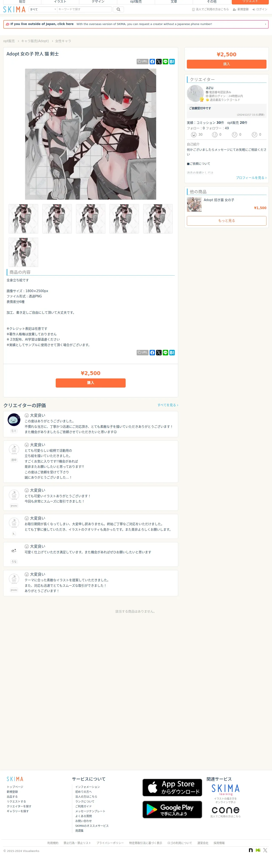Switch to the デザイン tab
The image size is (272, 868).
point(98,2)
